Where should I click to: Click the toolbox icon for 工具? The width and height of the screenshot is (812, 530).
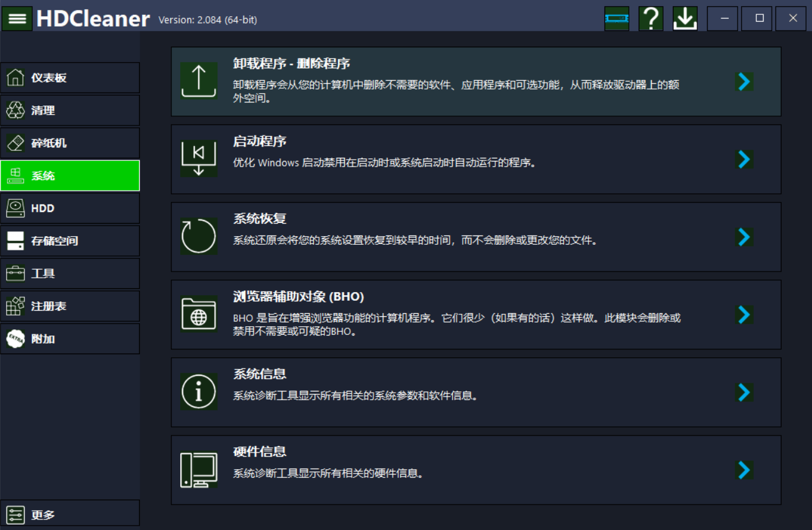(x=16, y=273)
